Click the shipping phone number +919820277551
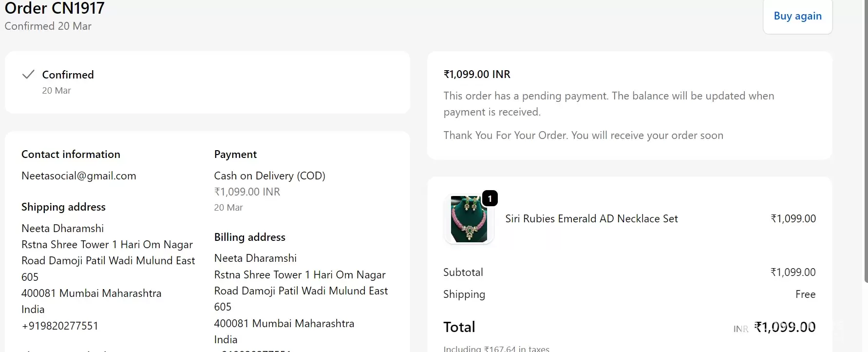Image resolution: width=868 pixels, height=352 pixels. [x=60, y=326]
